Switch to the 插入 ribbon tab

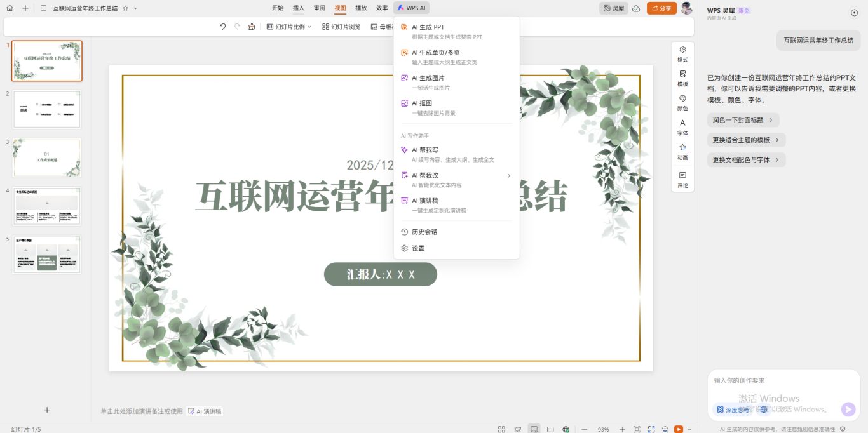point(297,8)
